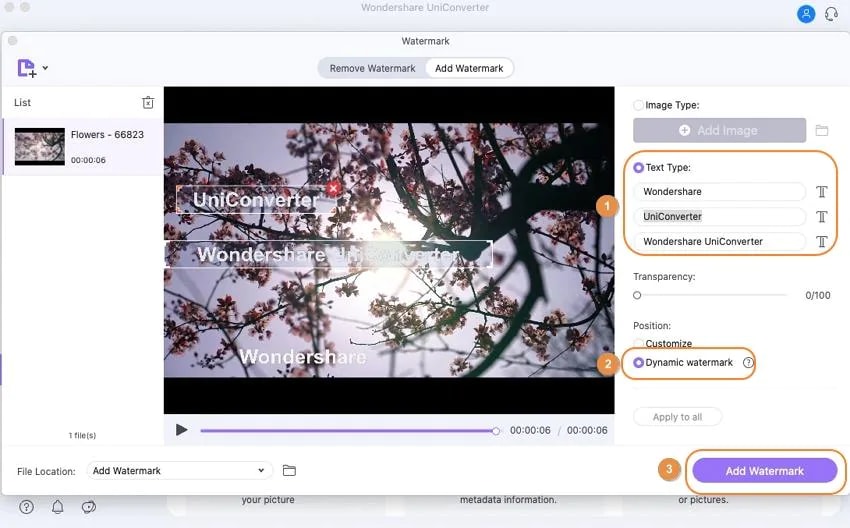Switch to Remove Watermark tab
Screen dimensions: 850x528
pyautogui.click(x=372, y=68)
